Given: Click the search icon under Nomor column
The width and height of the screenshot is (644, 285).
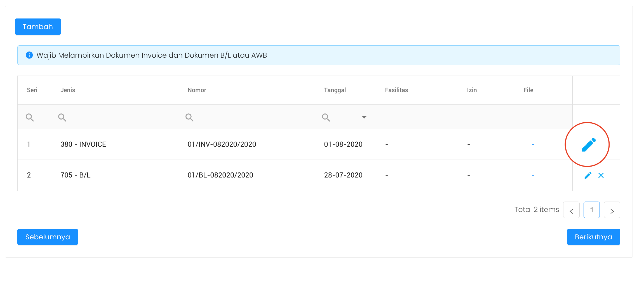Looking at the screenshot, I should (x=189, y=117).
